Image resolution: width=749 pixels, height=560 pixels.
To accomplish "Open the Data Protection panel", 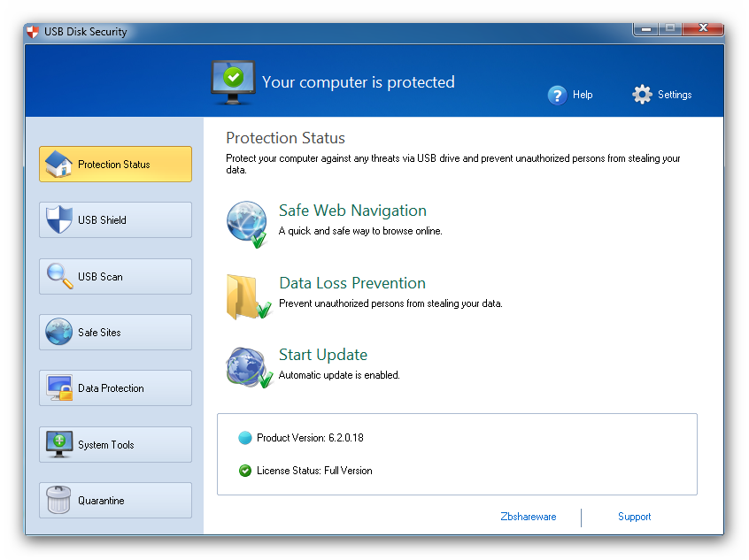I will coord(116,388).
